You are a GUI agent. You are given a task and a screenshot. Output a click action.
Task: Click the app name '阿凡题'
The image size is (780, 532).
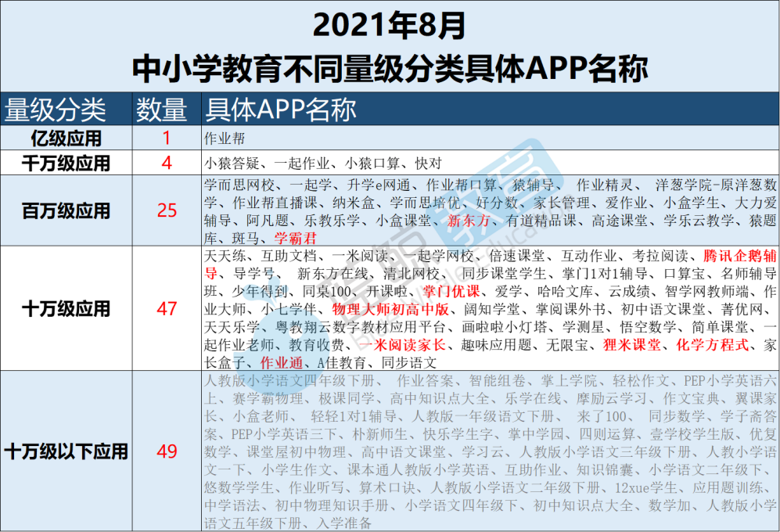click(x=268, y=221)
